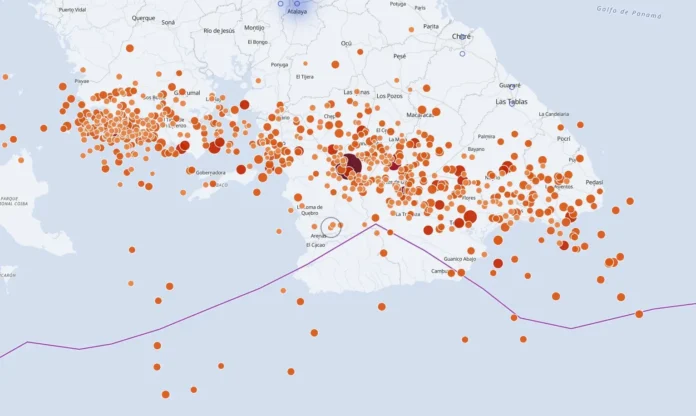Image resolution: width=696 pixels, height=416 pixels.
Task: Click the Querque town label
Action: pyautogui.click(x=143, y=18)
